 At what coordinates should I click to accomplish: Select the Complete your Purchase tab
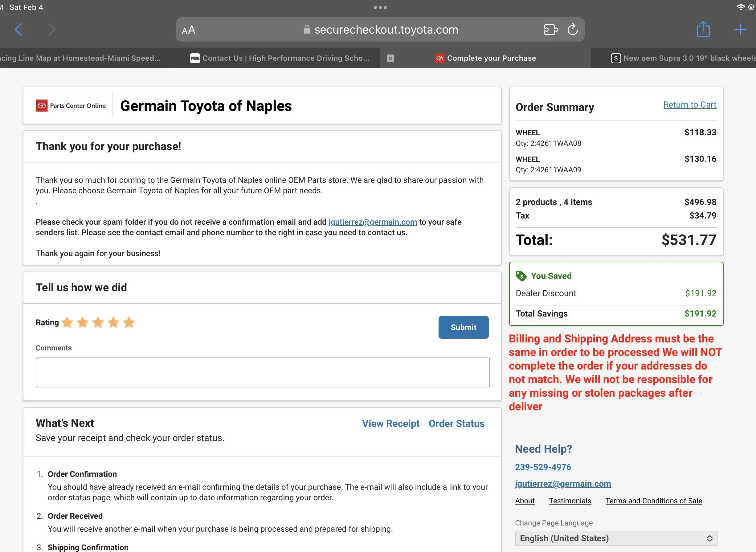(x=485, y=58)
